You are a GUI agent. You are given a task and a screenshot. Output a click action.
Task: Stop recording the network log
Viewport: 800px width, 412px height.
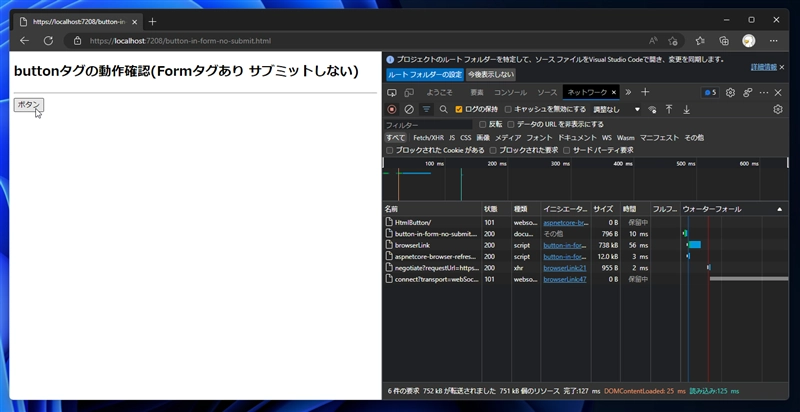(x=392, y=109)
